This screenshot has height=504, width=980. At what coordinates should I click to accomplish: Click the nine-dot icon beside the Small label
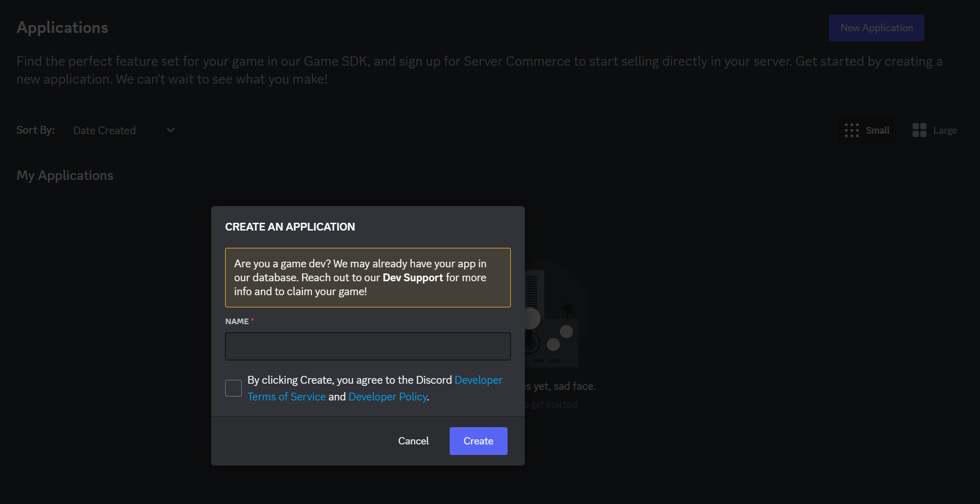pyautogui.click(x=852, y=130)
